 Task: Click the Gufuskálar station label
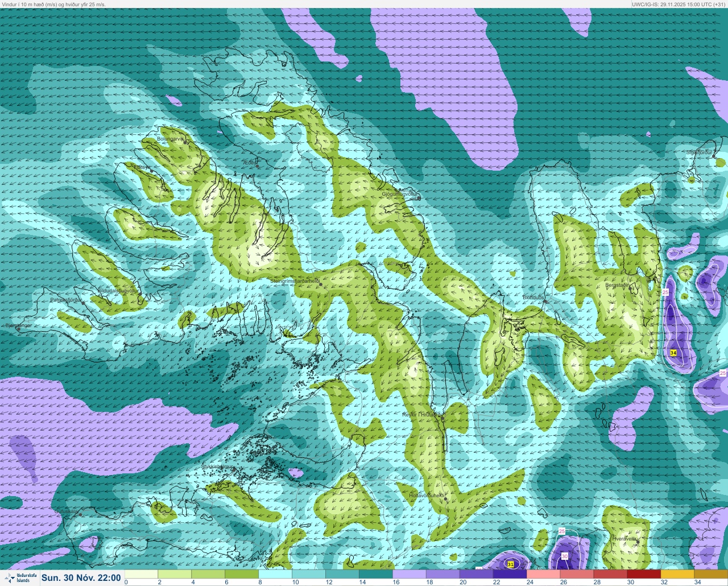coord(66,511)
